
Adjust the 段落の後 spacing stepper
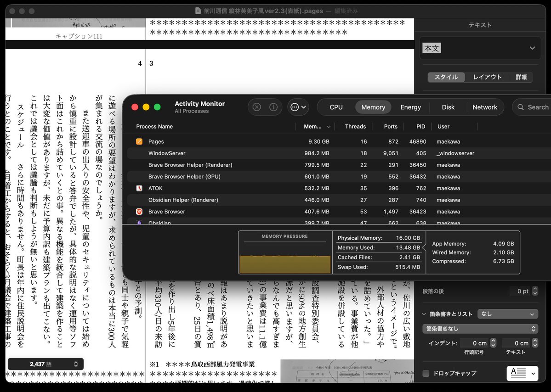coord(535,291)
